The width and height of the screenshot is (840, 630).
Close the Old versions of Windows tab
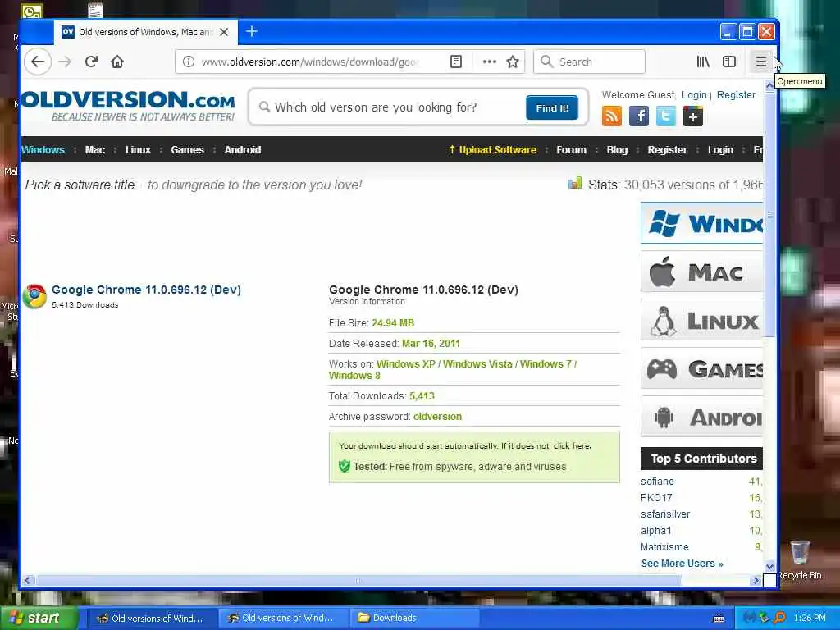(x=224, y=32)
